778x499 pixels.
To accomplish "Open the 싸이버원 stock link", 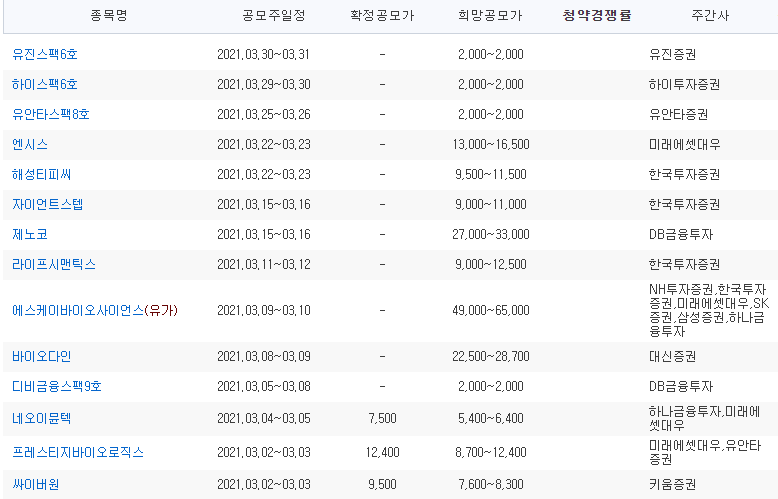I will click(36, 484).
